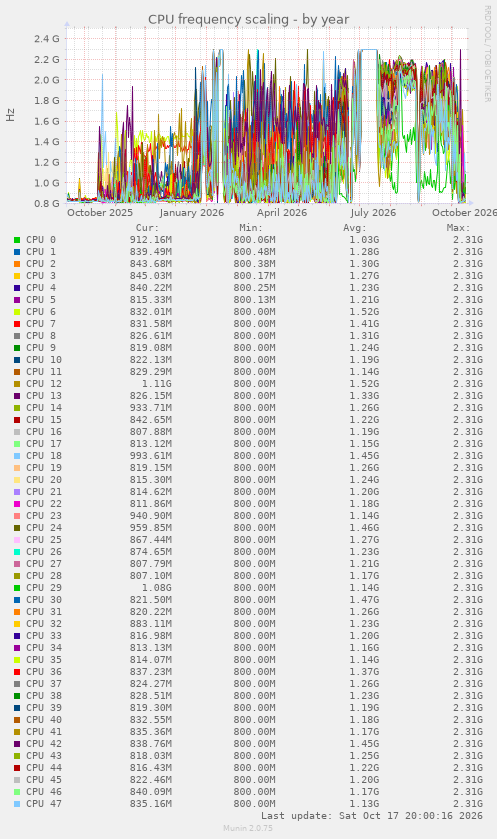
Task: Click the 'CPU 24' legend label
Action: pyautogui.click(x=44, y=528)
